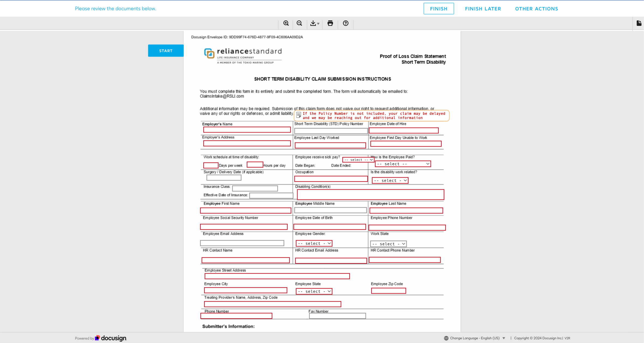Click the Employee Social Security Number field
The width and height of the screenshot is (644, 343).
244,227
